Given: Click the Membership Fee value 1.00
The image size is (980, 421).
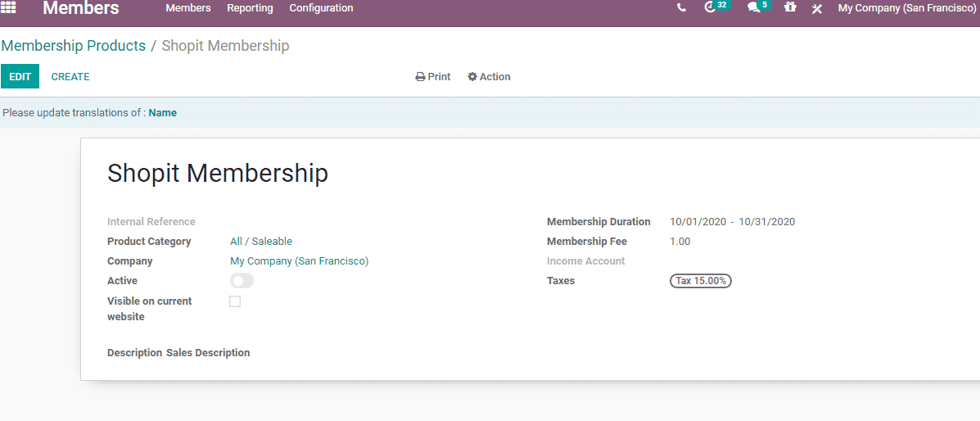Looking at the screenshot, I should click(680, 242).
